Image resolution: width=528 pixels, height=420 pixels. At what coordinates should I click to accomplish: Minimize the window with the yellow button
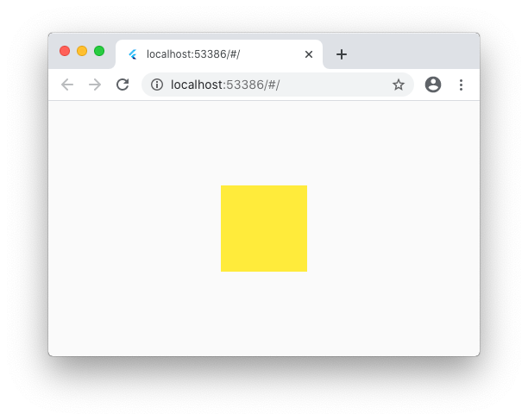(x=82, y=51)
